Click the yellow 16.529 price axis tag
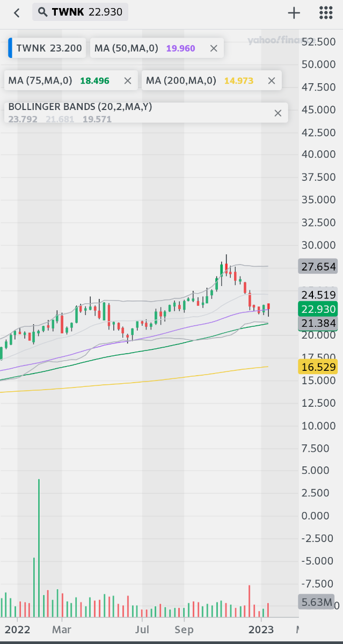The image size is (343, 644). (x=318, y=367)
